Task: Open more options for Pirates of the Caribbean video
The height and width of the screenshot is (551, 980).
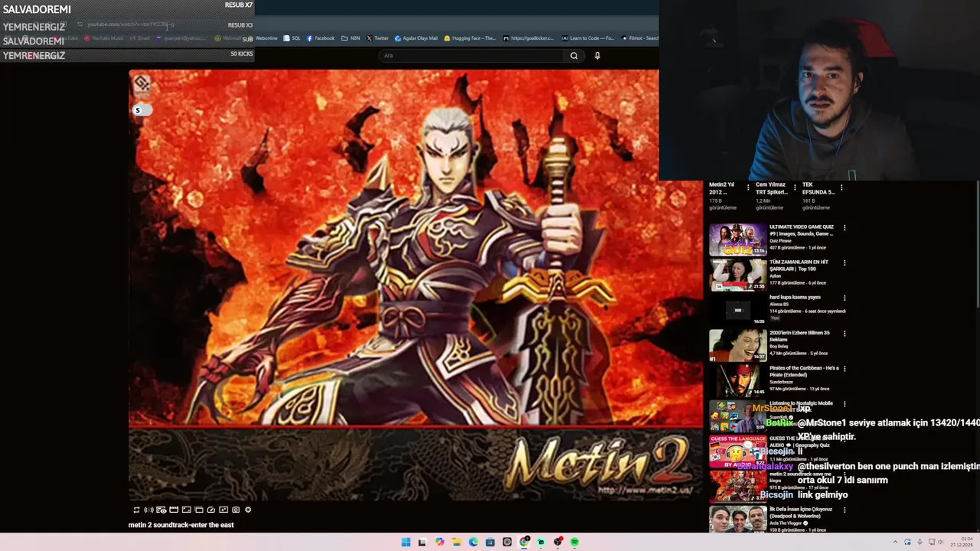Action: [x=844, y=368]
